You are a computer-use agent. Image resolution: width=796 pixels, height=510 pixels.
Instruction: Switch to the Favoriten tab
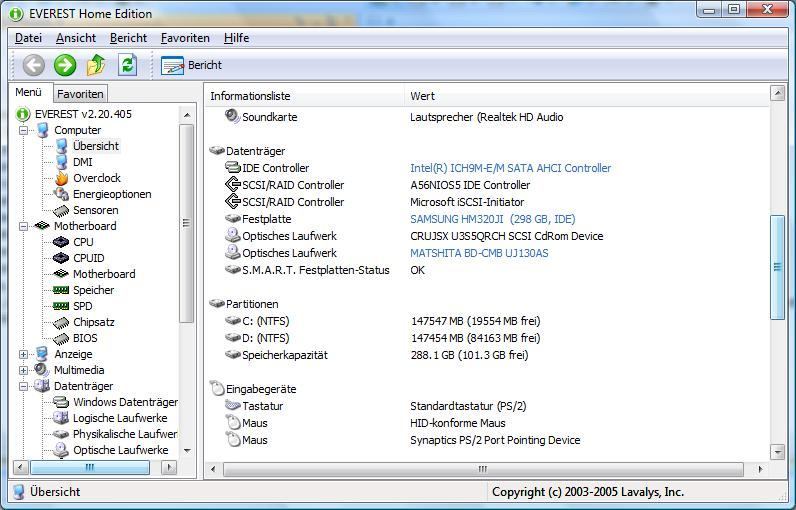tap(80, 94)
